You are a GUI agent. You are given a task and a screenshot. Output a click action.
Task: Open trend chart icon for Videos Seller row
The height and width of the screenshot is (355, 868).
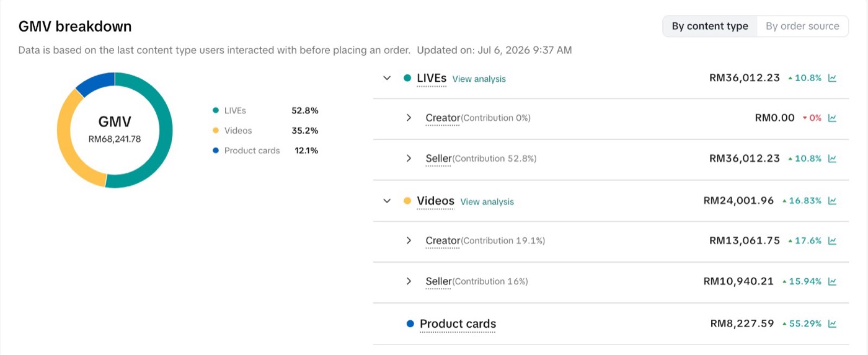(833, 281)
